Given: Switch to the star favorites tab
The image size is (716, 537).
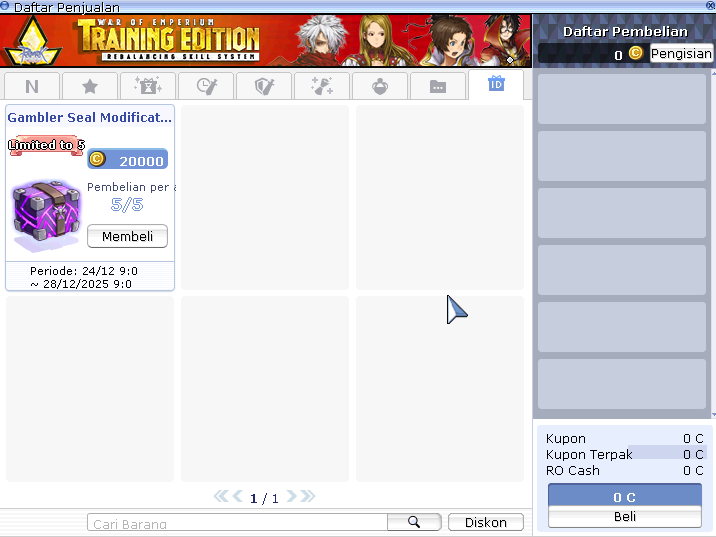Looking at the screenshot, I should (x=89, y=86).
